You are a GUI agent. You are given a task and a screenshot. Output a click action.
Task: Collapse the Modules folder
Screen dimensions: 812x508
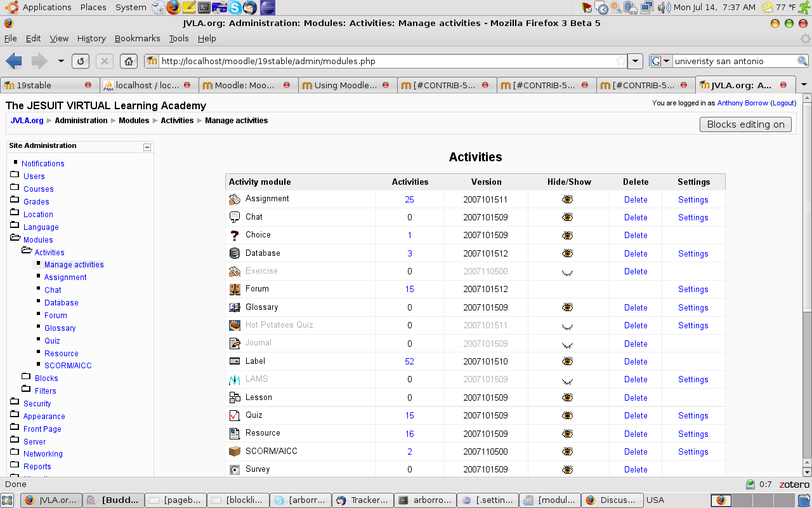[15, 238]
